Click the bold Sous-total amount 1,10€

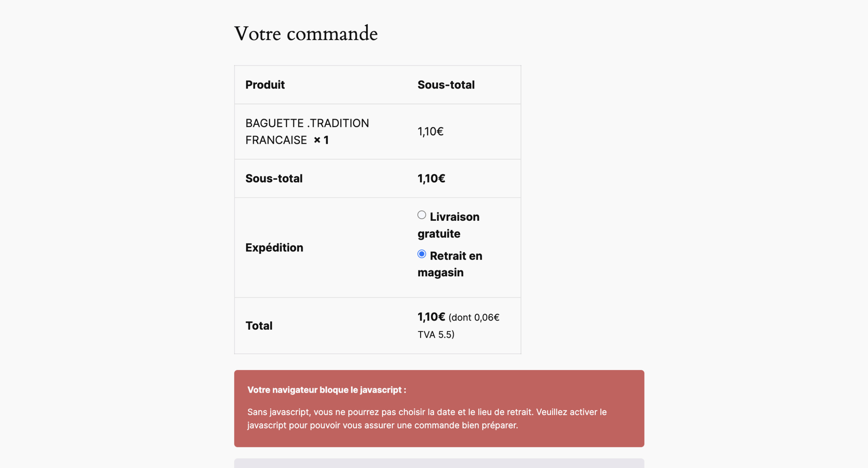[x=431, y=178]
